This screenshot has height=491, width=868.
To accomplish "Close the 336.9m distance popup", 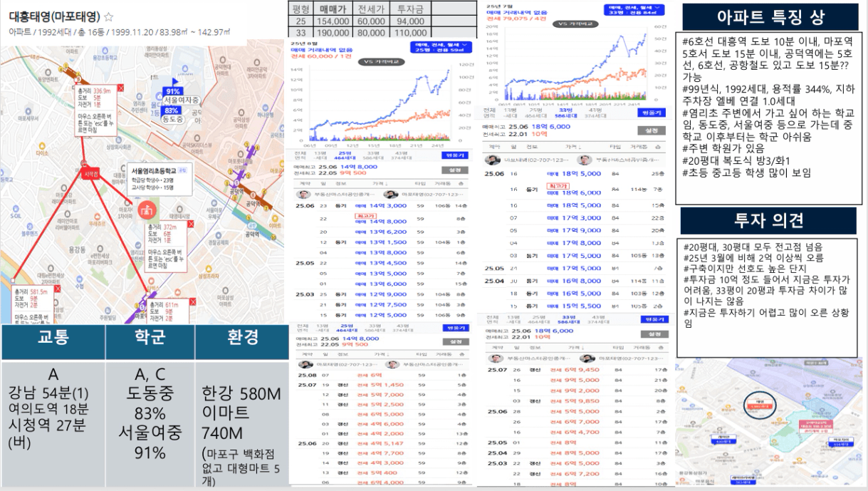I will point(120,88).
